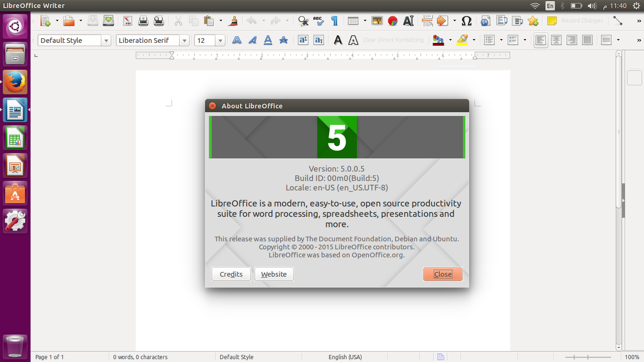This screenshot has width=644, height=362.
Task: Open the New document dropdown arrow
Action: pos(57,21)
